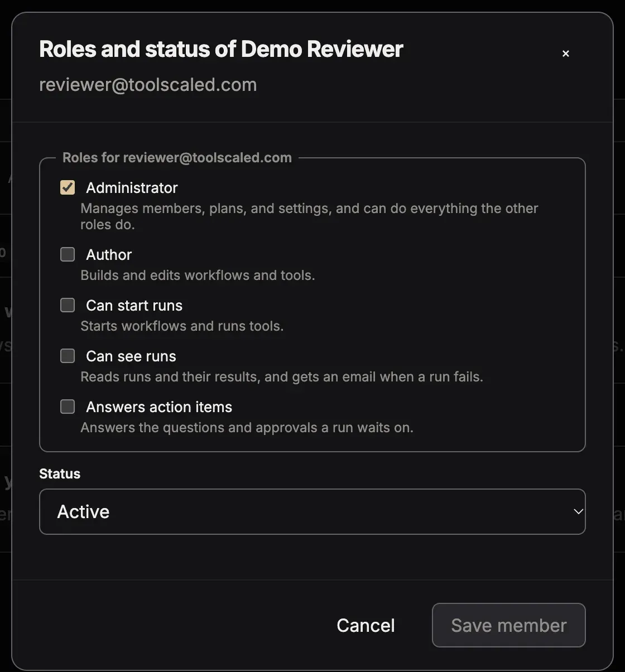625x672 pixels.
Task: Check the Can see runs checkbox
Action: tap(68, 356)
